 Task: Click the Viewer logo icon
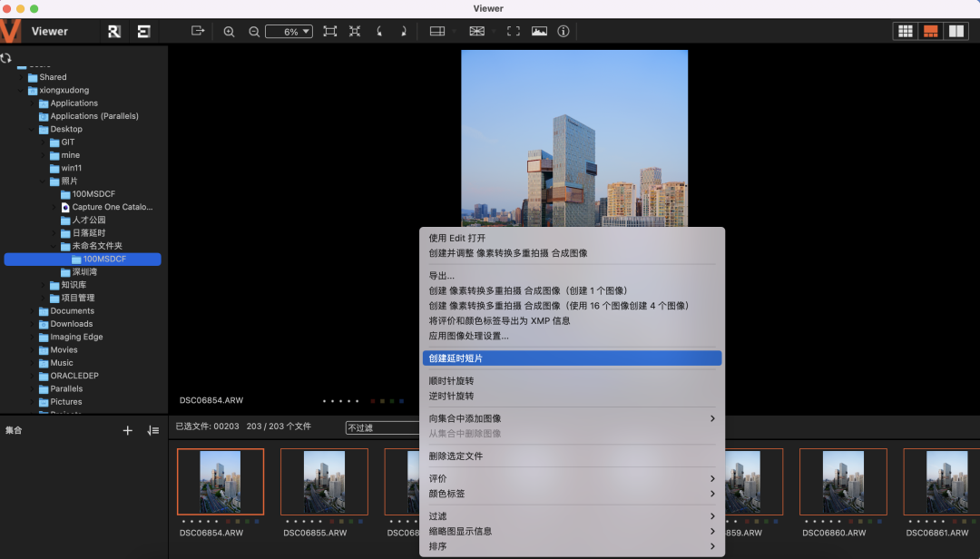pyautogui.click(x=11, y=31)
